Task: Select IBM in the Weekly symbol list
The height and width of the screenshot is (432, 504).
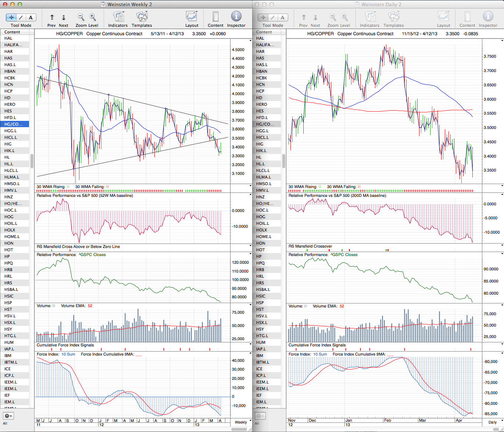Action: (8, 356)
